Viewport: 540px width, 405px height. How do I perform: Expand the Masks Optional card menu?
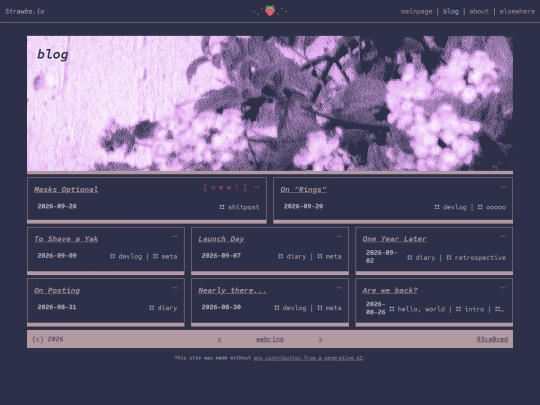point(257,187)
